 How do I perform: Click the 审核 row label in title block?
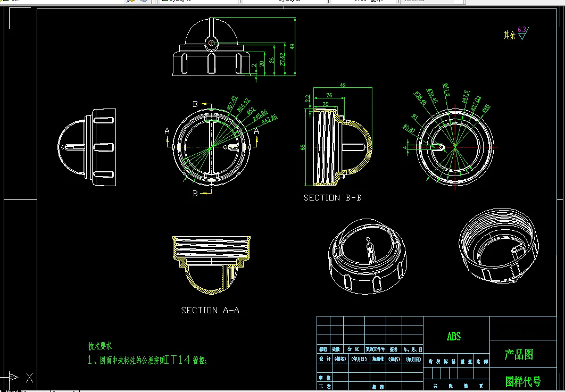pyautogui.click(x=325, y=378)
